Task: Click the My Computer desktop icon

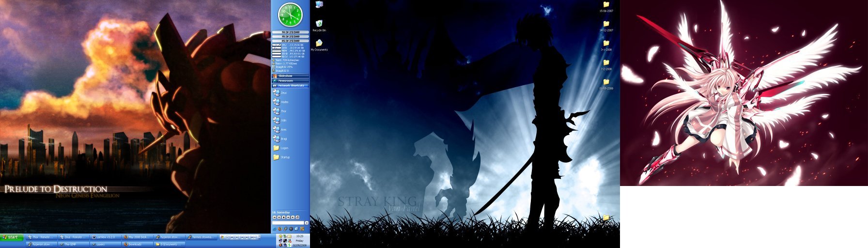Action: point(319,4)
